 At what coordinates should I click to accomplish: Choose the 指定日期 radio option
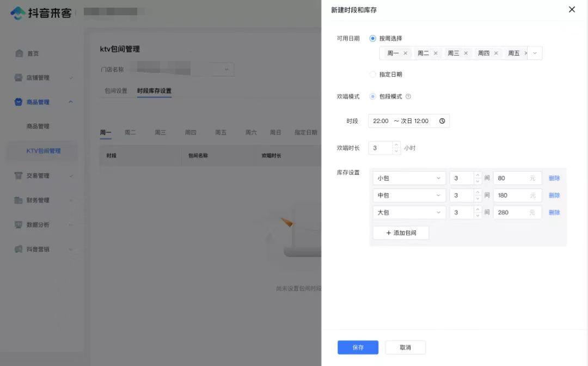pos(372,74)
